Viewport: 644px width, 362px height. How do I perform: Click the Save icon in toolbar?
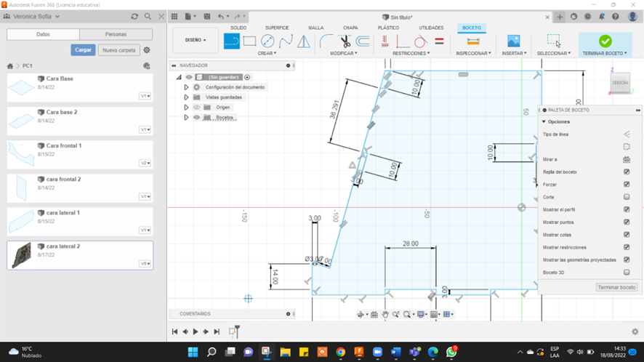[207, 17]
